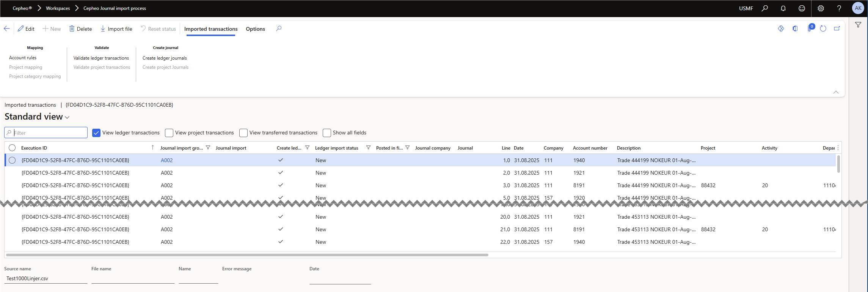Open the filter pane funnel icon
The height and width of the screenshot is (292, 868).
[x=858, y=25]
